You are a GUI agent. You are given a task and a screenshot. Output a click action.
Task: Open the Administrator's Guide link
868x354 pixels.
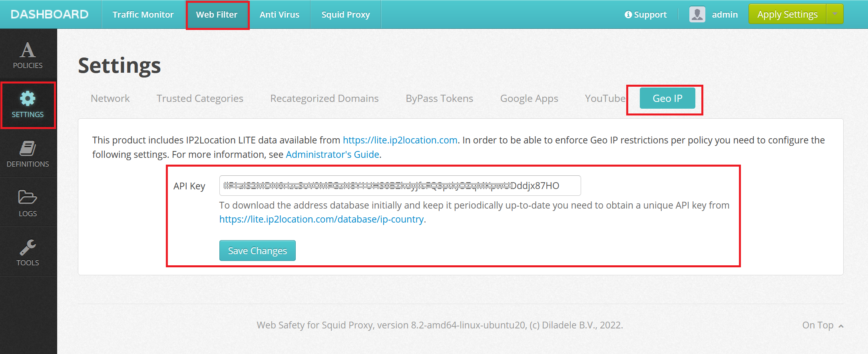332,155
